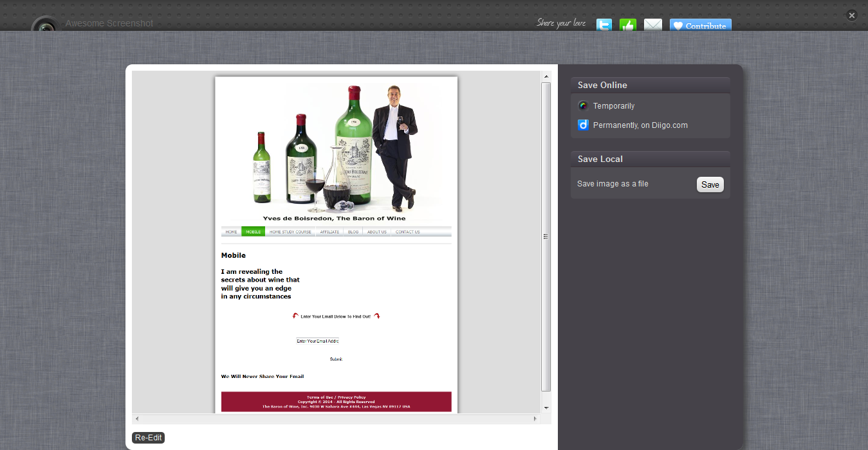Image resolution: width=868 pixels, height=450 pixels.
Task: Click the Awesome Screenshot camera logo
Action: [x=45, y=25]
